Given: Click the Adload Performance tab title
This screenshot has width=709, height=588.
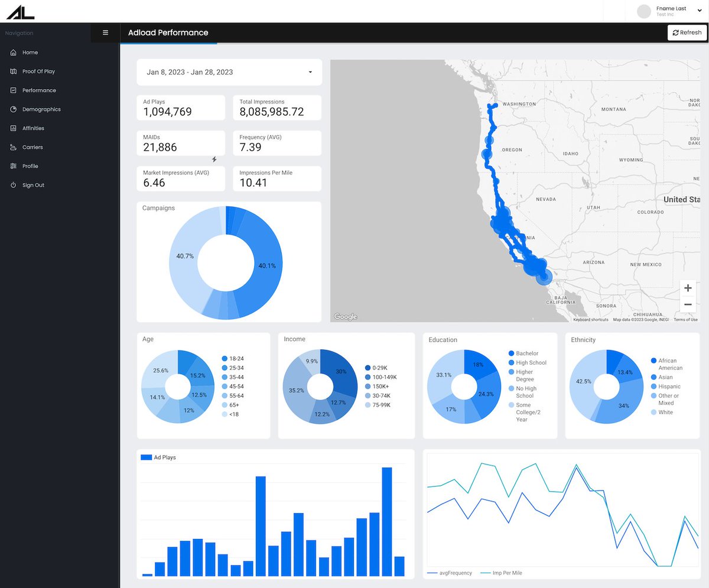Looking at the screenshot, I should 168,33.
